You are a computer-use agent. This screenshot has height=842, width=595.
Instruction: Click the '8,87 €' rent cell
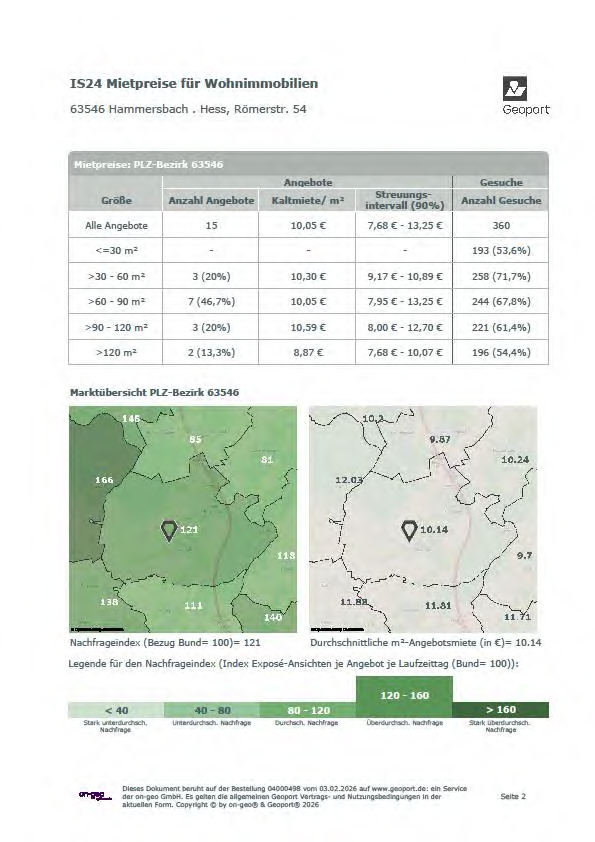[308, 353]
